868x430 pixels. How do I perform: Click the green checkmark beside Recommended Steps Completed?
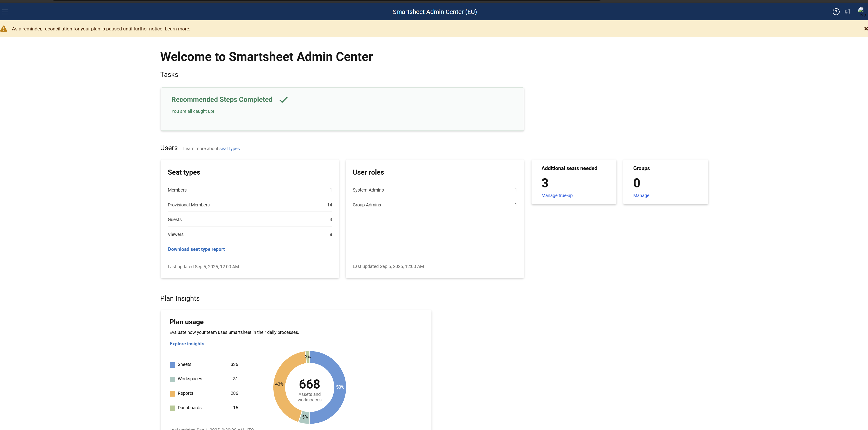[284, 100]
